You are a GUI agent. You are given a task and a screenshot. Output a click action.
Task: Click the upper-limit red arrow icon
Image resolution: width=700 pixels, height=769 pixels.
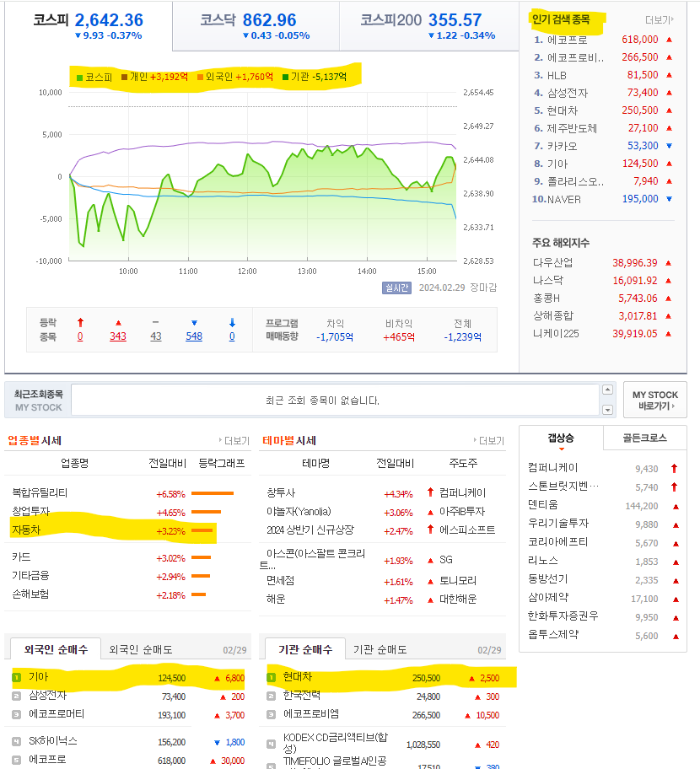tap(80, 322)
